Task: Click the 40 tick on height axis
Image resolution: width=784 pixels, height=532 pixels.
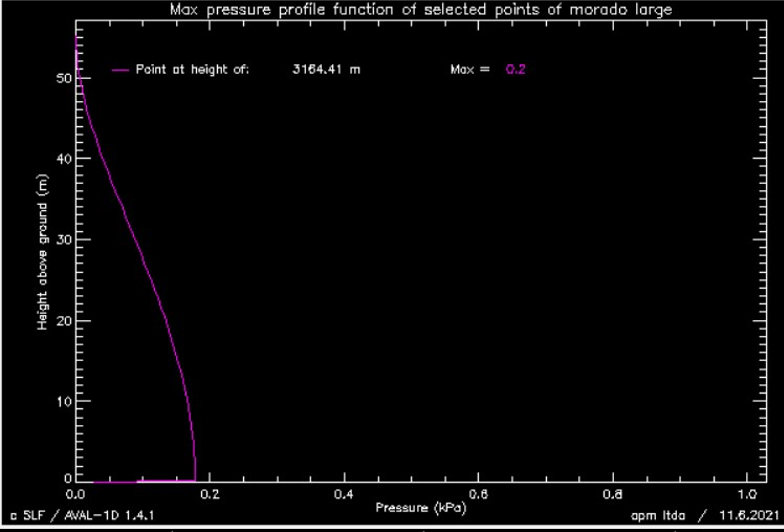Action: click(x=62, y=159)
